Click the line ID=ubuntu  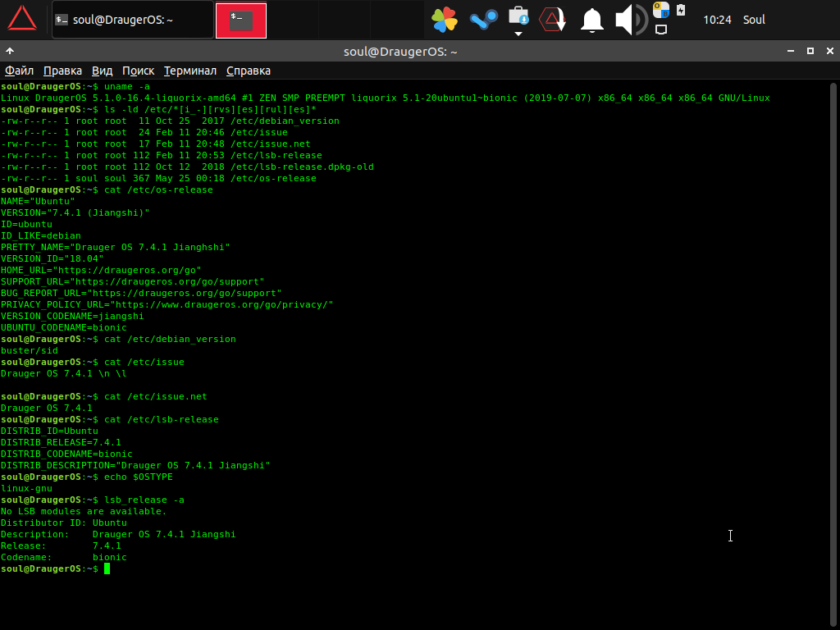pyautogui.click(x=27, y=225)
